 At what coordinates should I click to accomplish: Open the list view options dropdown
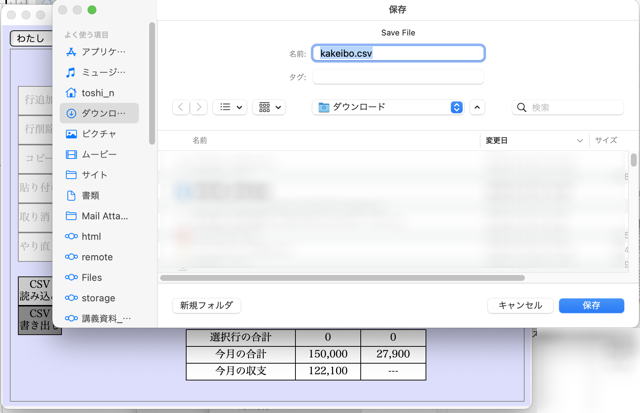(228, 107)
